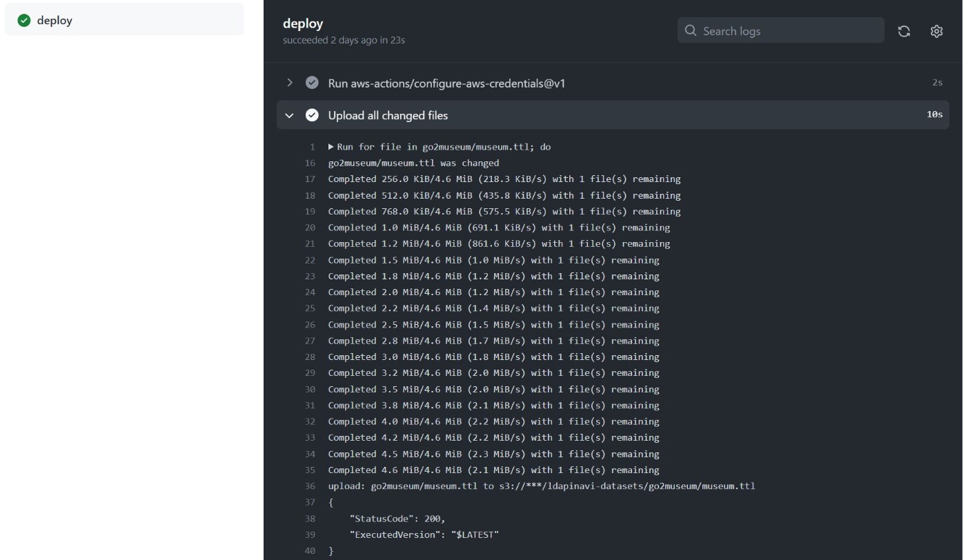Click 'Completed 768.0 KiB/4.6 MiB' log line
The width and height of the screenshot is (966, 560).
pos(504,212)
